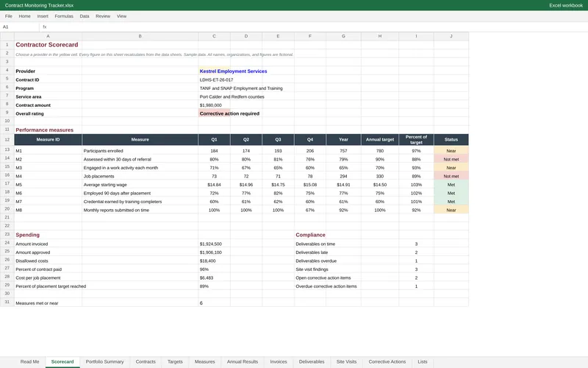Open the View menu
588x368 pixels.
[x=121, y=16]
